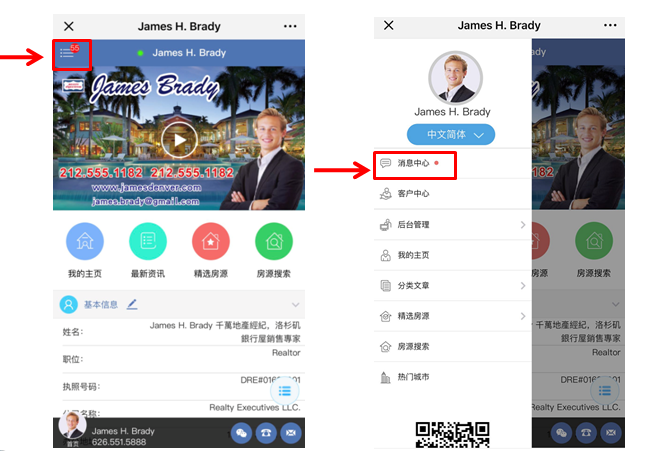
Task: Tap email button in left bottom bar
Action: [291, 433]
